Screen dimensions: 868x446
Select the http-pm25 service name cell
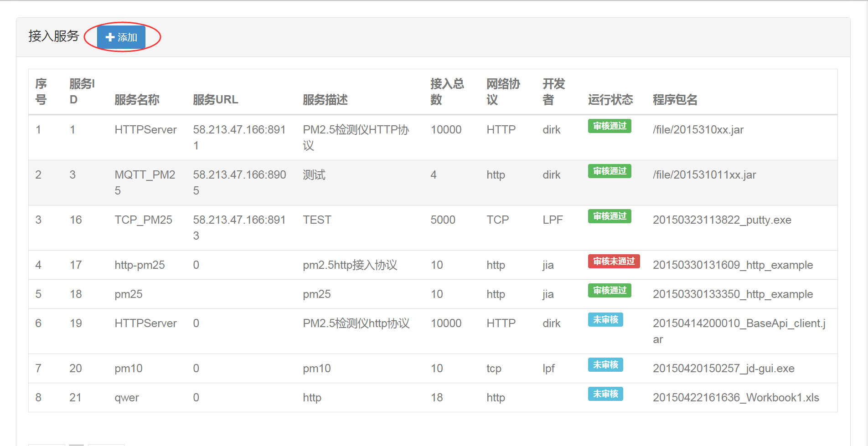(x=139, y=265)
